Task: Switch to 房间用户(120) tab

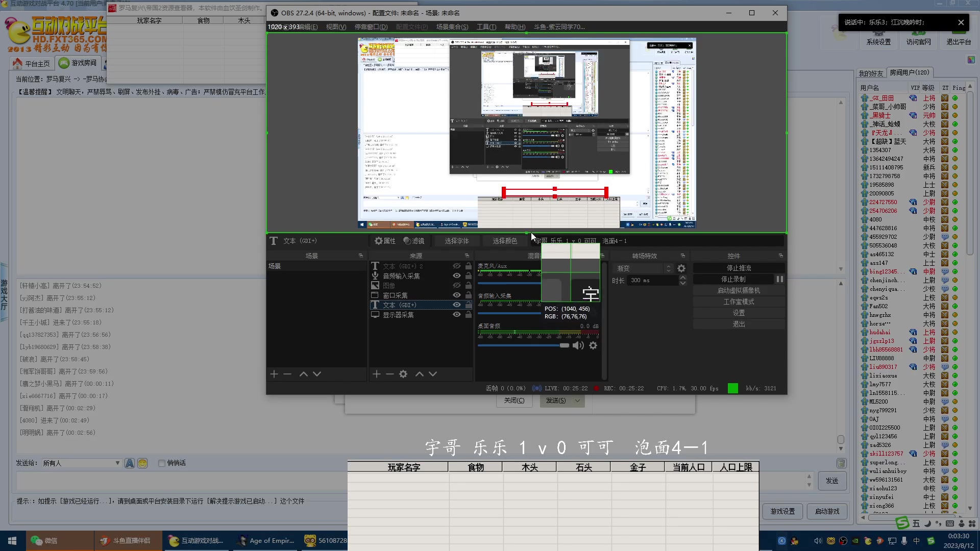Action: coord(909,72)
